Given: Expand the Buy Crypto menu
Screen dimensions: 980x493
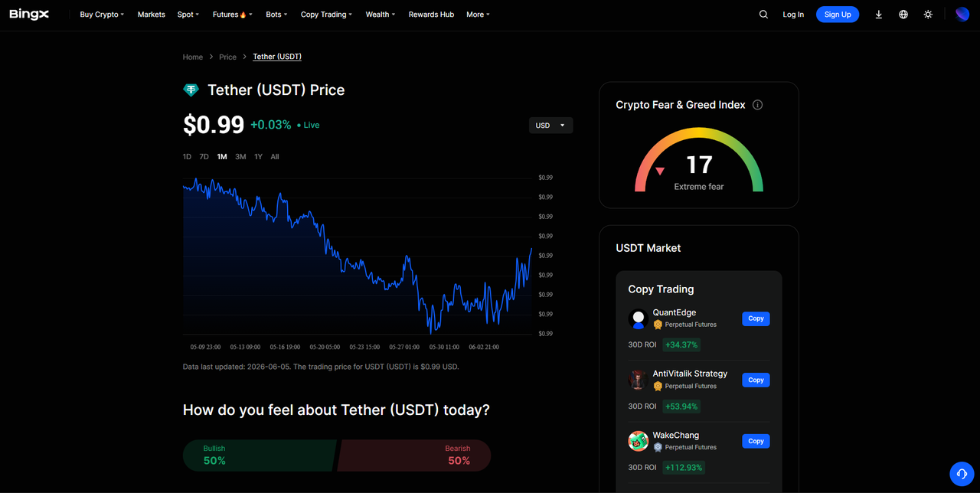Looking at the screenshot, I should (102, 15).
